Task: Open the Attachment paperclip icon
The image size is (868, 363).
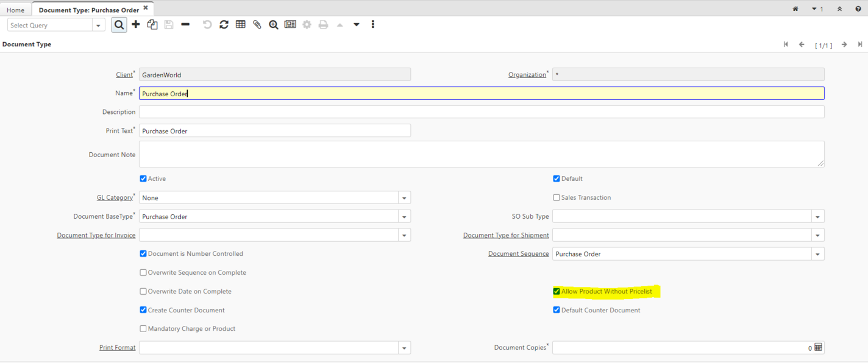Action: click(257, 24)
